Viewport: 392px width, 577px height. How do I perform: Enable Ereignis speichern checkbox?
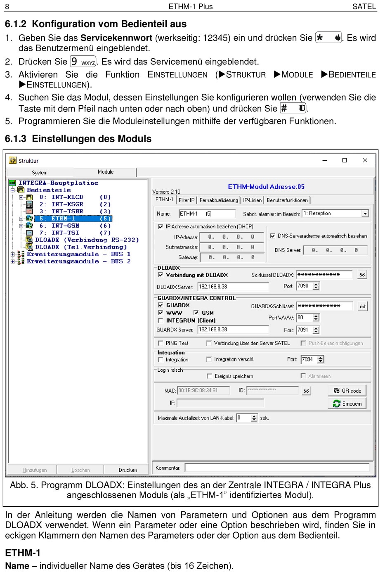click(209, 376)
